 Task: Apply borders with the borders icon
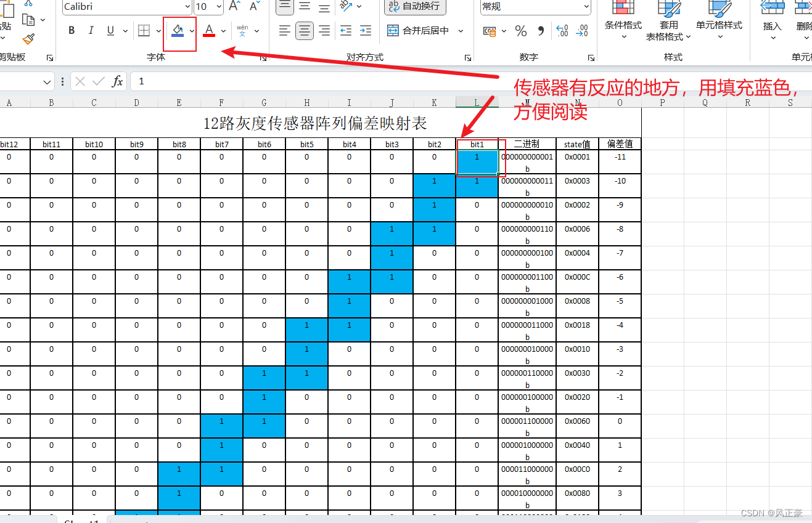144,31
